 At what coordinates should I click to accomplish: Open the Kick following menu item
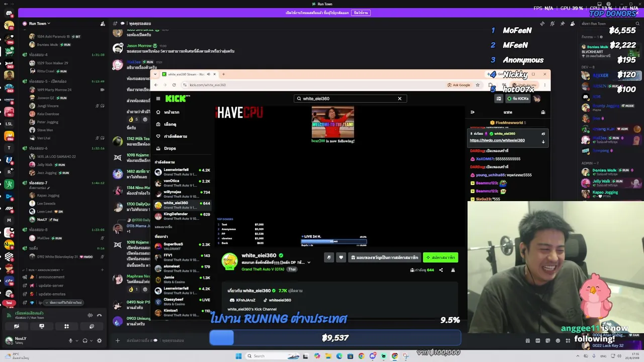coord(172,136)
